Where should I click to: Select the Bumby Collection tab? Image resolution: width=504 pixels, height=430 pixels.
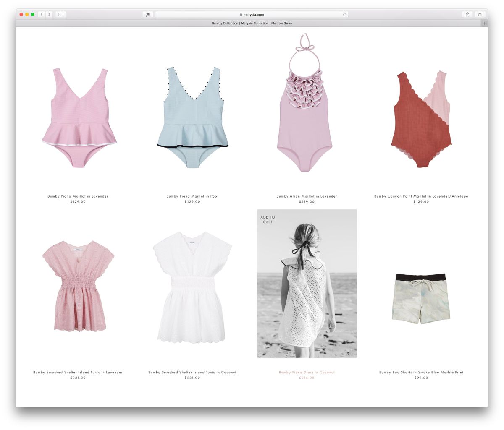(252, 23)
